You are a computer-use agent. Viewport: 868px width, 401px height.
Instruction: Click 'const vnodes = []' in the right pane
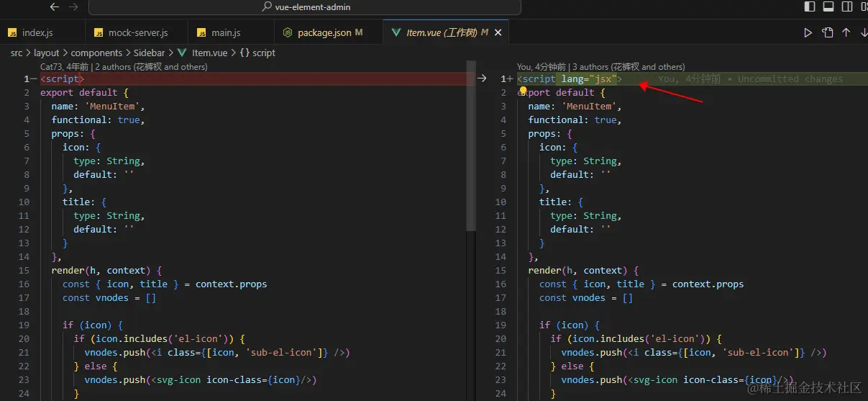[x=586, y=298]
